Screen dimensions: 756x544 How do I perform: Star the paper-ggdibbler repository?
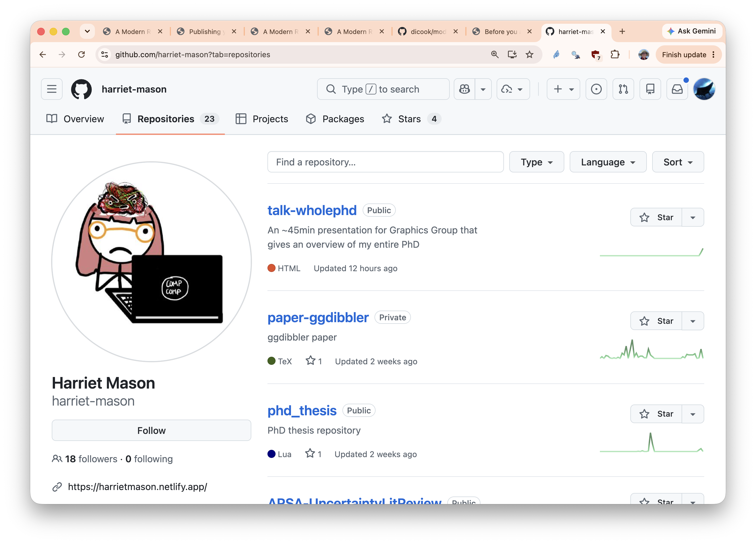pos(656,321)
